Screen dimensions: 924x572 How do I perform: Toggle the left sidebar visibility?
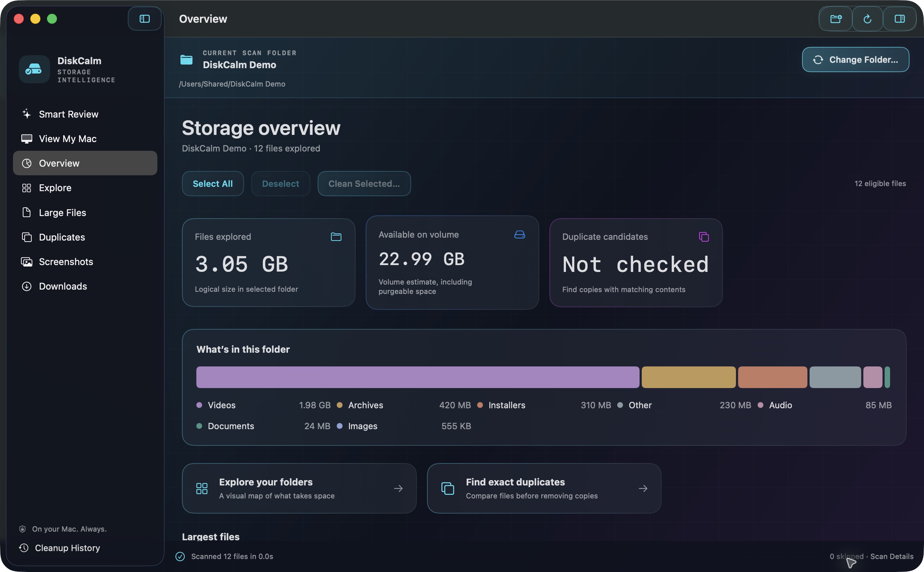click(145, 18)
